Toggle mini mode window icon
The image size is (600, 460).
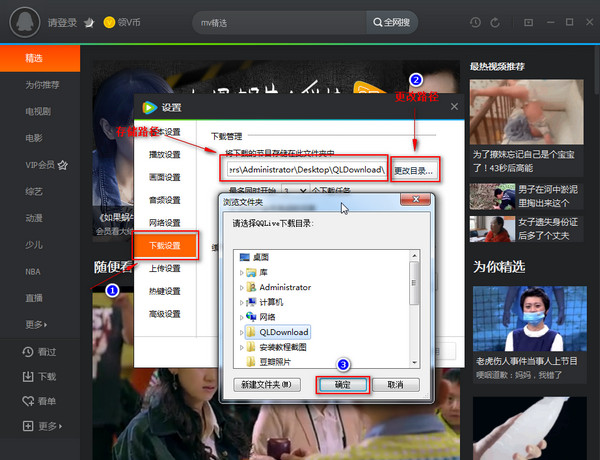click(x=528, y=22)
